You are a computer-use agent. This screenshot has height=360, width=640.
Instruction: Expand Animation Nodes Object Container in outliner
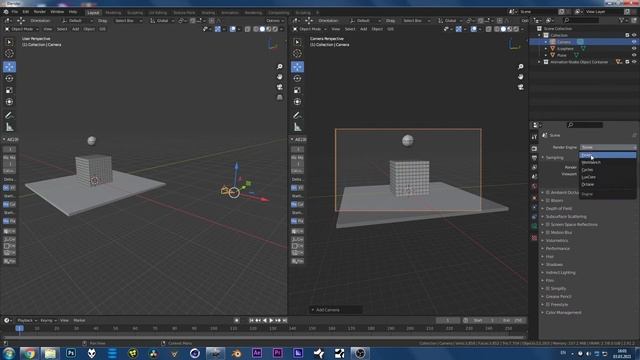[539, 62]
